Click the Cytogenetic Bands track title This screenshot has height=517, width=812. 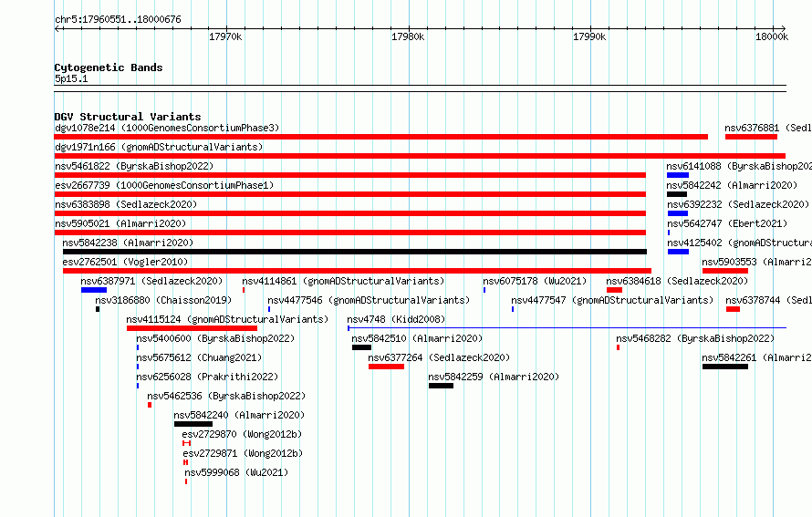click(109, 67)
